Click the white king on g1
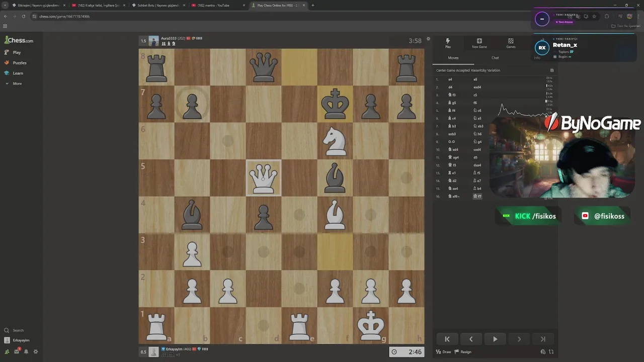The height and width of the screenshot is (362, 644). [x=371, y=325]
